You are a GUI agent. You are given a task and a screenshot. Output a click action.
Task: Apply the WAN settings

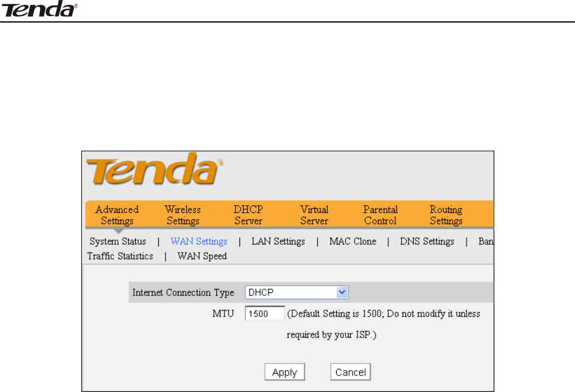click(x=285, y=372)
